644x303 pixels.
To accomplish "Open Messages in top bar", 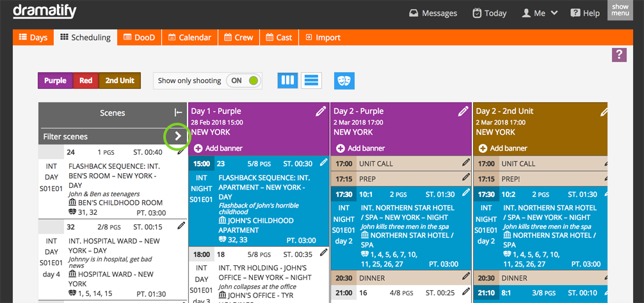I will pos(433,13).
